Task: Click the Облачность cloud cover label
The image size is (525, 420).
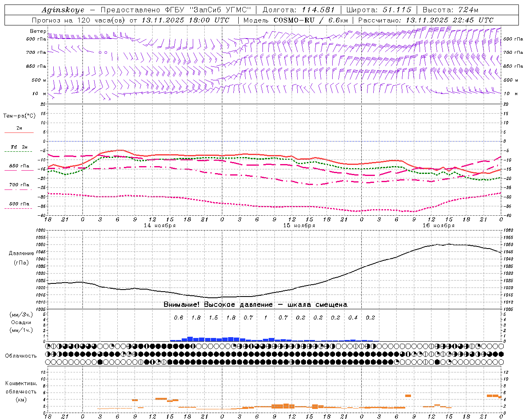Action: [21, 356]
